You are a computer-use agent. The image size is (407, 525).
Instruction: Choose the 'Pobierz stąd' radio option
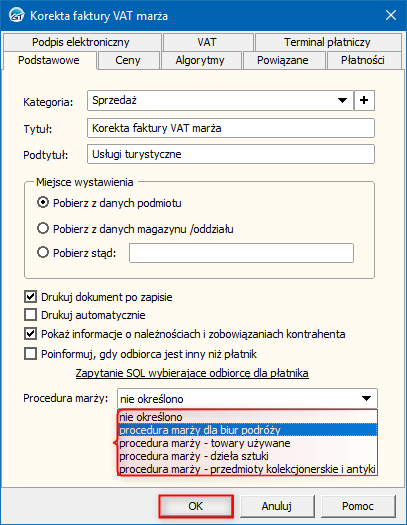coord(43,252)
